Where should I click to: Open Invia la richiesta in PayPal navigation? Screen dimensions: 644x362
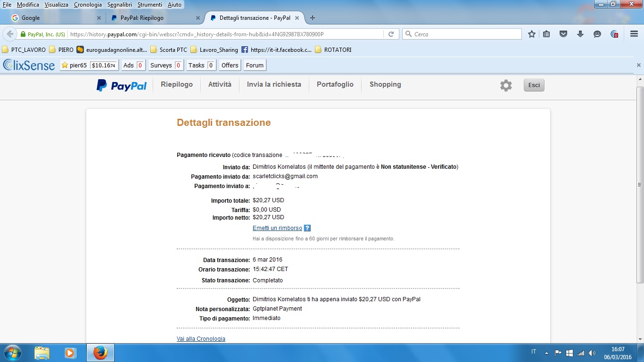[x=274, y=84]
